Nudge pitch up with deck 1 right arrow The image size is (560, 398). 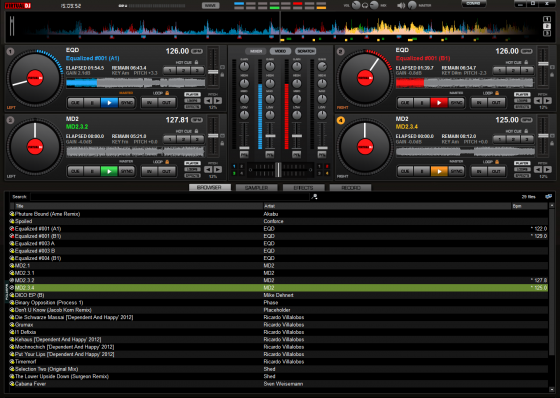218,101
